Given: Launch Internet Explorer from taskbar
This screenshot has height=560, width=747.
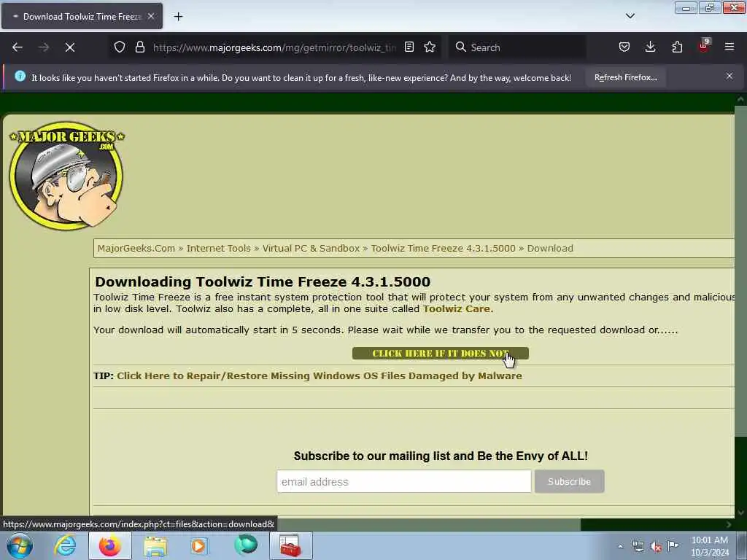Looking at the screenshot, I should (x=65, y=545).
